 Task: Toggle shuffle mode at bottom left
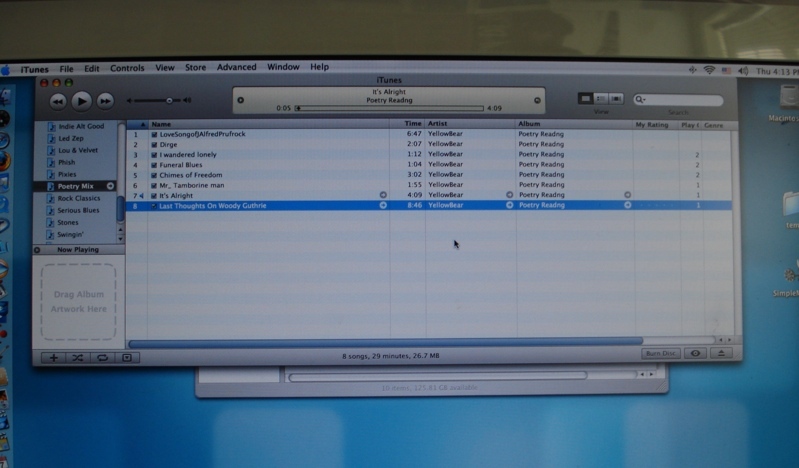[77, 357]
